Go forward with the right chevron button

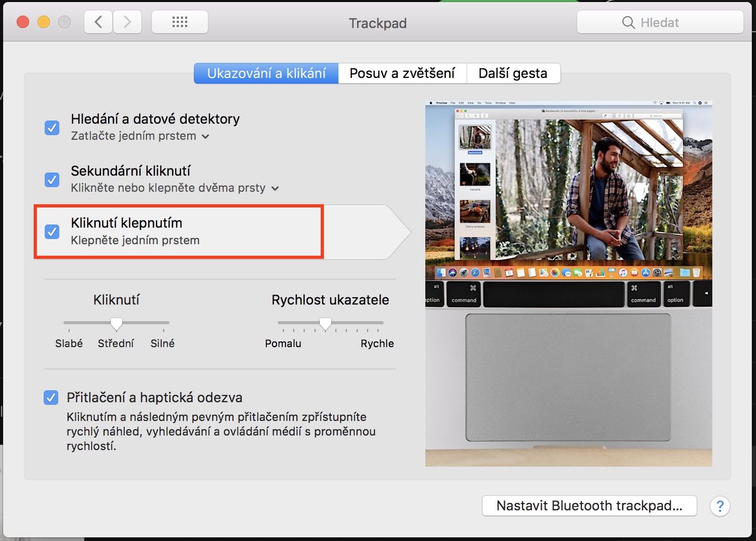tap(127, 22)
